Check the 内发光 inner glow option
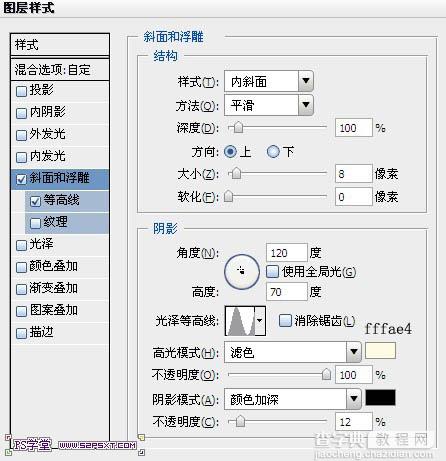Screen dimensions: 446x461 [x=21, y=157]
